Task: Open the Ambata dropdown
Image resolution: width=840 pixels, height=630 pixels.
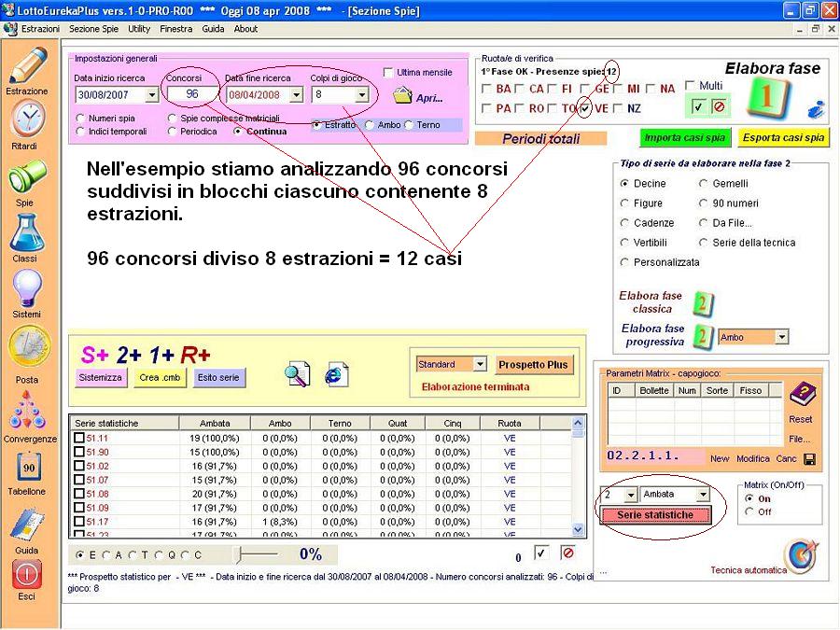Action: [703, 495]
